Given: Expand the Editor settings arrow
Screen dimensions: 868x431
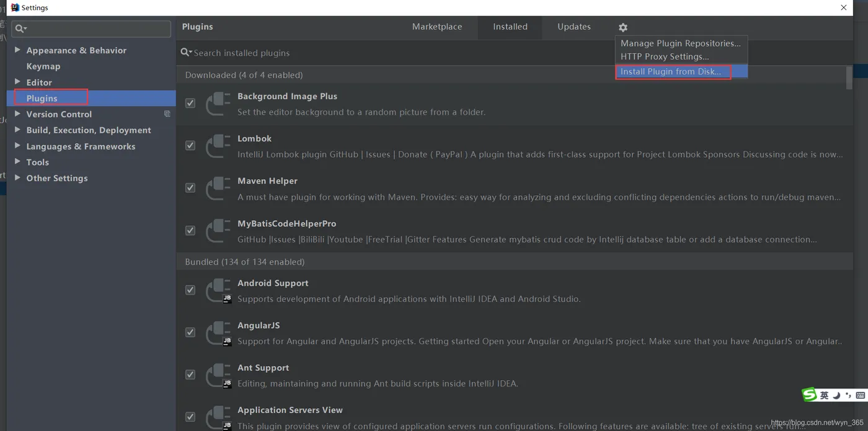Looking at the screenshot, I should (17, 81).
